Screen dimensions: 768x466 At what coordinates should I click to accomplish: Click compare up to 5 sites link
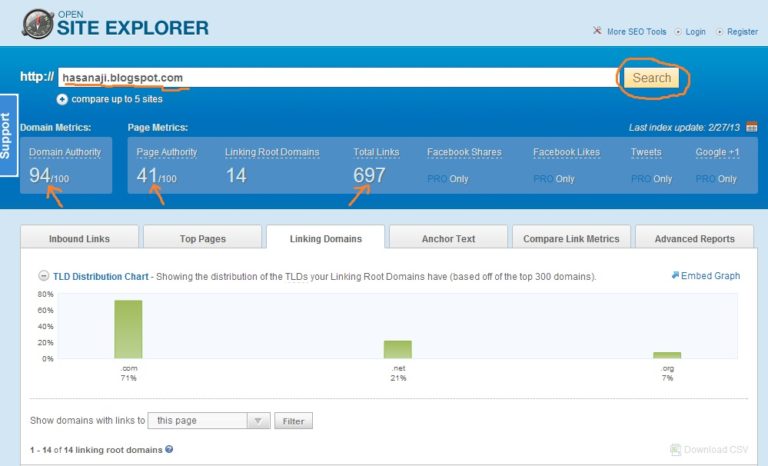117,99
